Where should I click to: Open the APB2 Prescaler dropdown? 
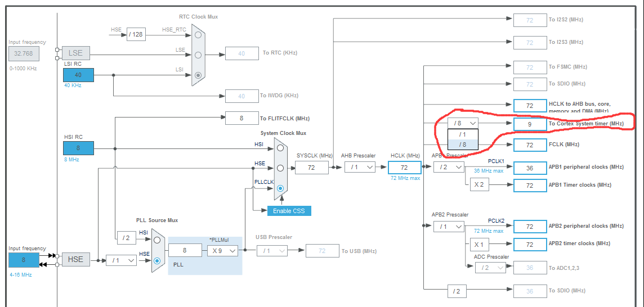449,227
